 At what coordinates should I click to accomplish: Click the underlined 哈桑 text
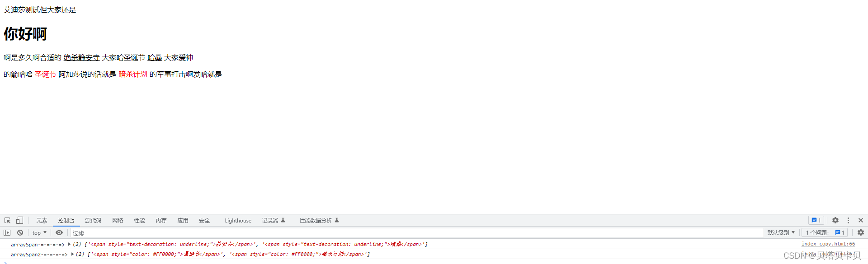[x=155, y=57]
